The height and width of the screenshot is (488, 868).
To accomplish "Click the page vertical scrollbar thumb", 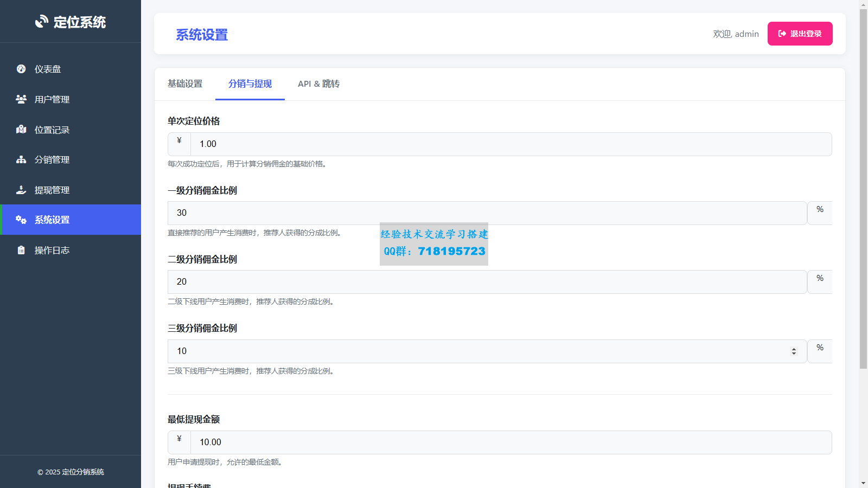I will tap(863, 189).
